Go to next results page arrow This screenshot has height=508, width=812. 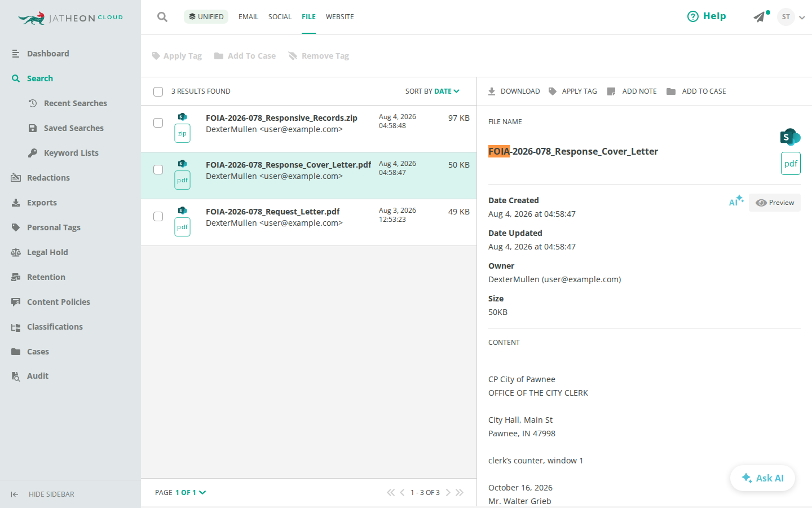[448, 493]
